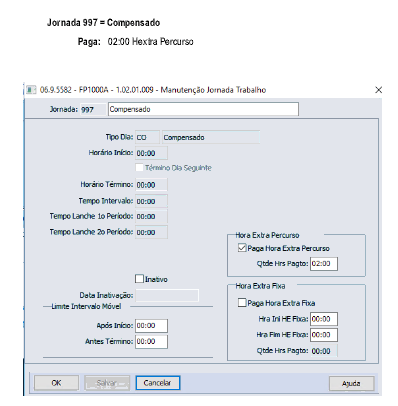Click the Hora Extra Fixa group label
Screen dimensions: 398x406
click(260, 286)
